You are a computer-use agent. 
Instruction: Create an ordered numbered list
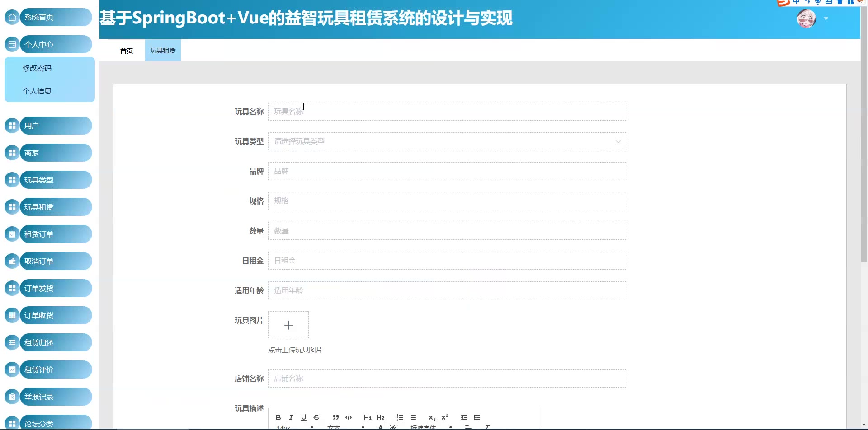pyautogui.click(x=400, y=417)
